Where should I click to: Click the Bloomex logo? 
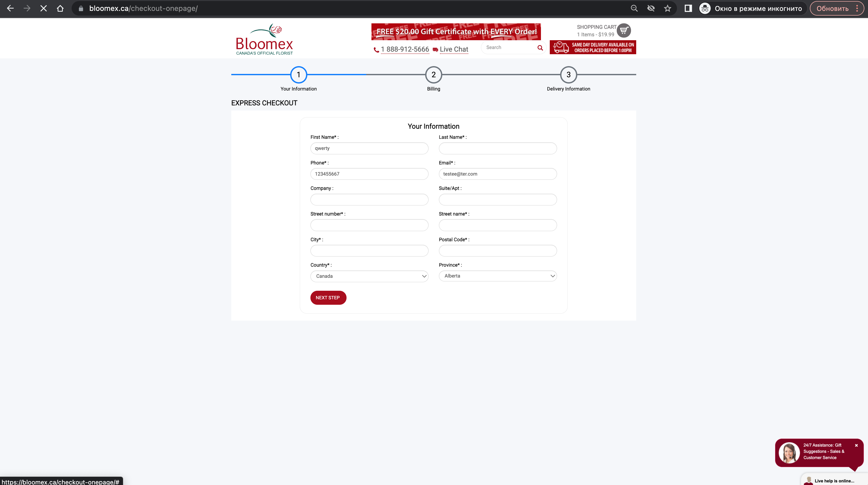[x=265, y=39]
